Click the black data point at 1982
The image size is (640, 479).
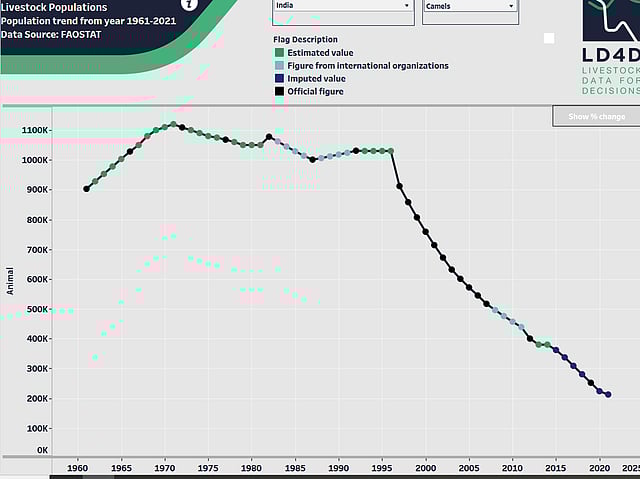269,137
